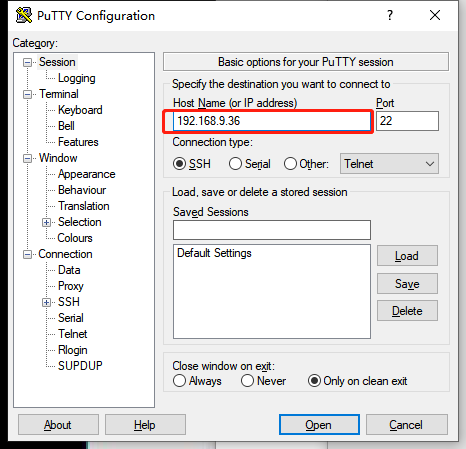Click the Load session button

407,256
